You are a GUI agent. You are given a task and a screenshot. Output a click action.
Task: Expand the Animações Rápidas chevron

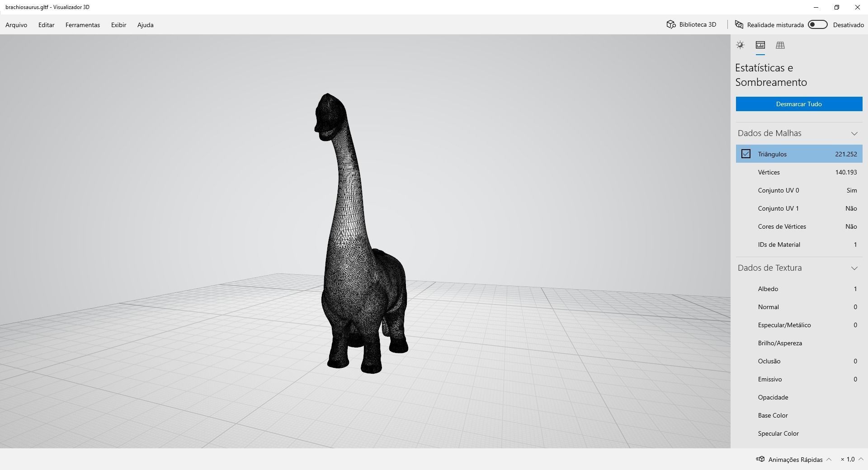coord(829,459)
